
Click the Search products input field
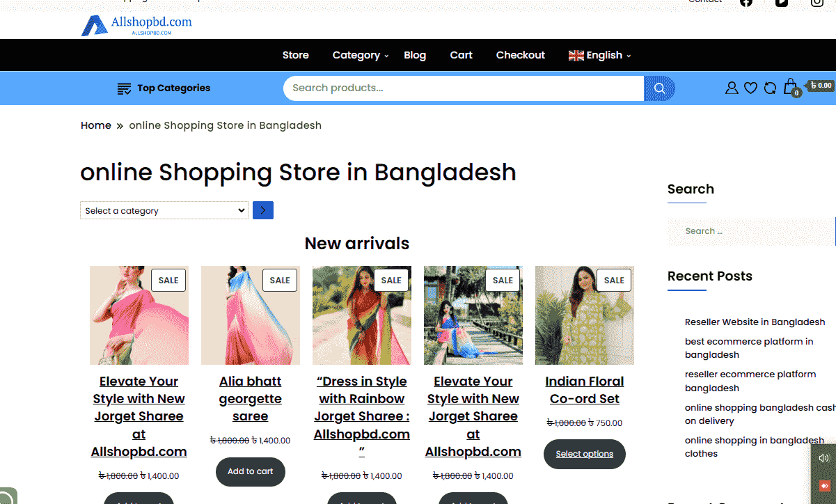[464, 88]
